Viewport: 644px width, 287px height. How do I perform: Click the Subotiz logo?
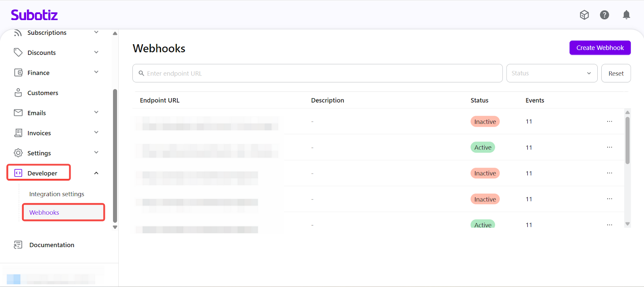(x=34, y=15)
